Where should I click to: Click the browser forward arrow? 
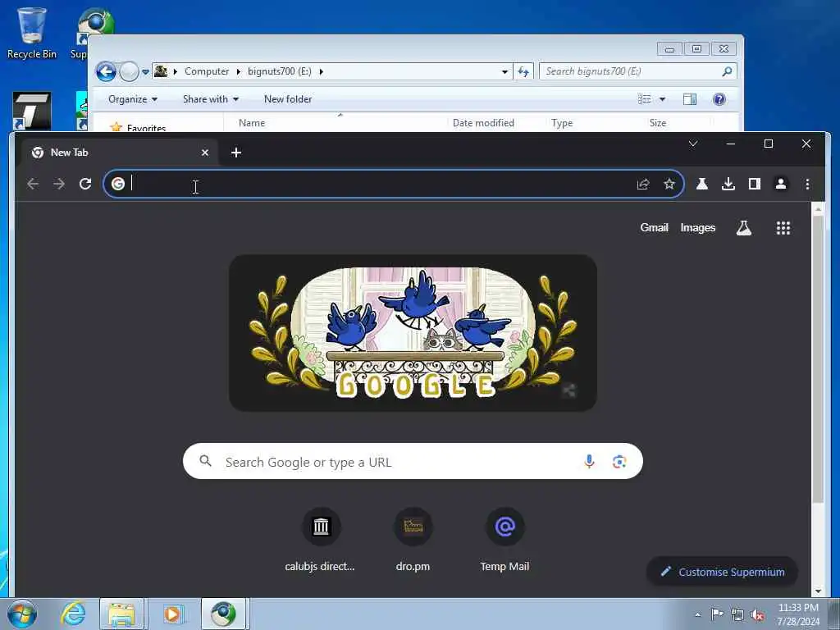pyautogui.click(x=59, y=185)
